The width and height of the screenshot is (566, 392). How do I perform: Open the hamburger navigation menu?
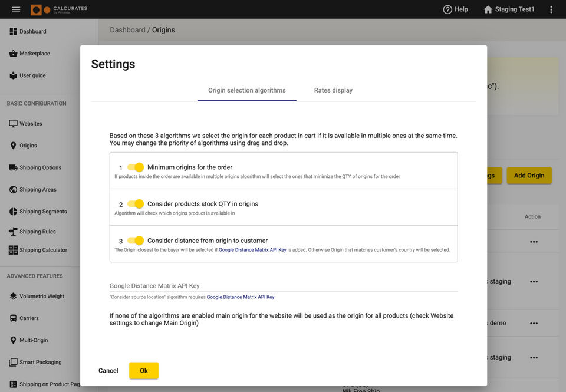16,9
